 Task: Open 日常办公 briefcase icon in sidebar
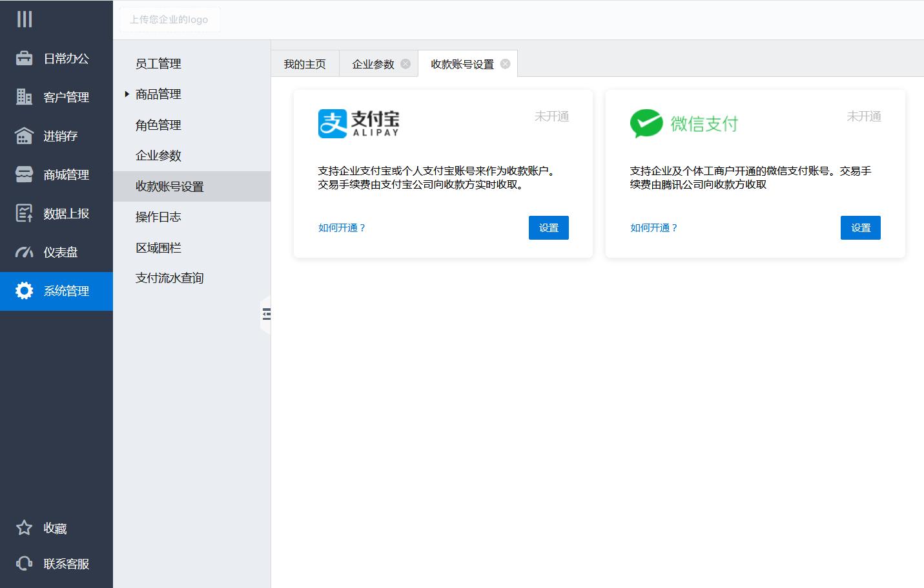pyautogui.click(x=25, y=58)
